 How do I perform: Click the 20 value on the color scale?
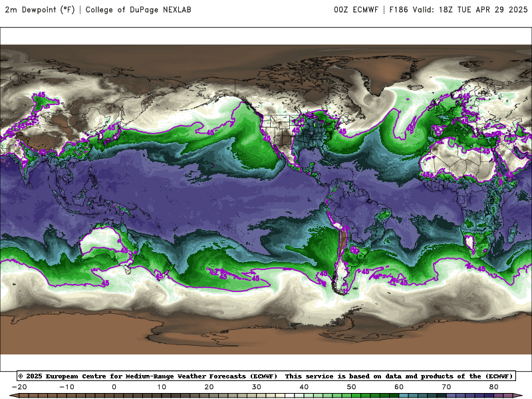pyautogui.click(x=209, y=387)
